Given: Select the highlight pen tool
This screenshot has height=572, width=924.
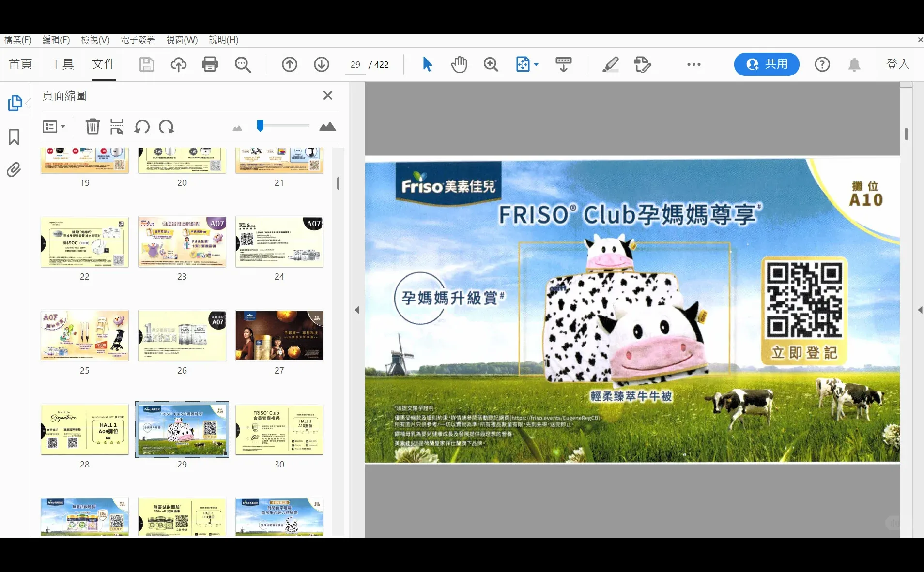Looking at the screenshot, I should coord(611,64).
